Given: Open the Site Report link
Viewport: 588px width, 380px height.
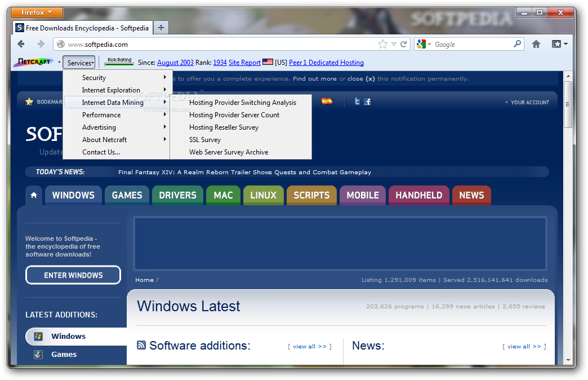Looking at the screenshot, I should coord(244,63).
